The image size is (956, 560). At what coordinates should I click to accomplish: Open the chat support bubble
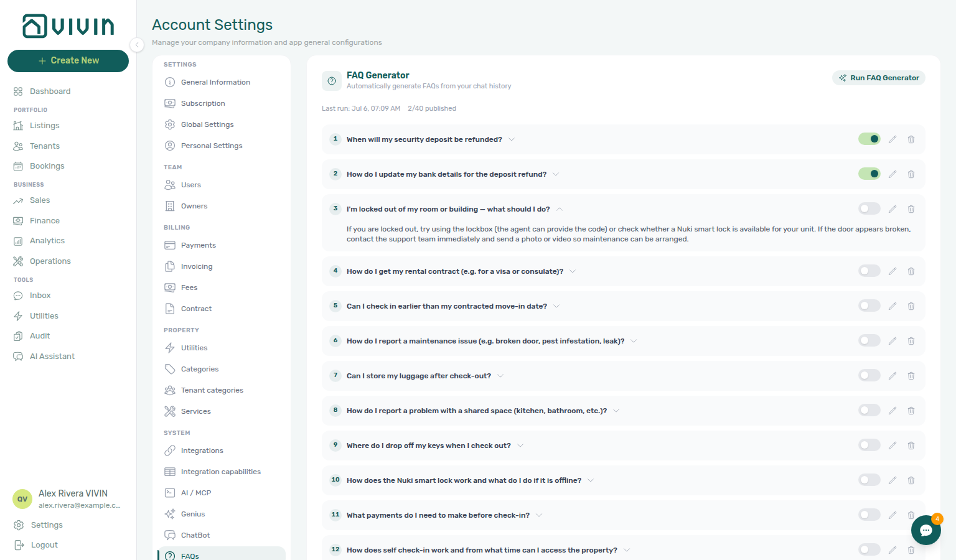[926, 530]
